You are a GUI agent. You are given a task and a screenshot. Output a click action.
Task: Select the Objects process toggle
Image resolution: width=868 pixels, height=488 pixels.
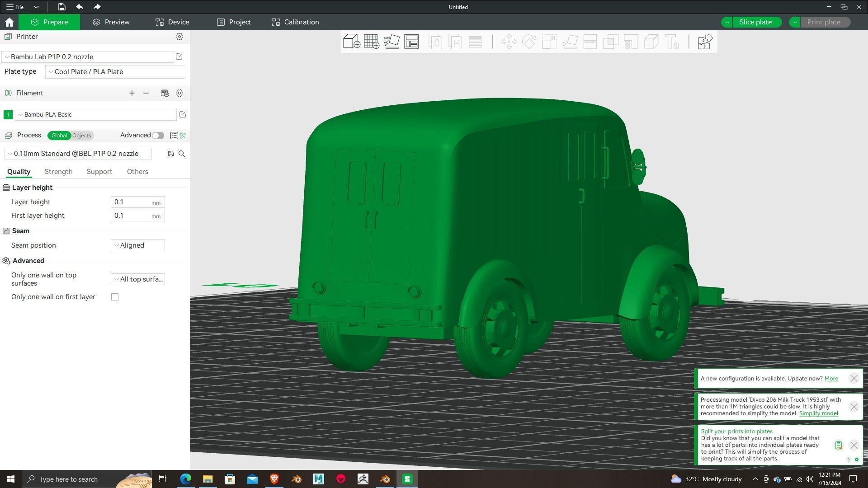[x=82, y=135]
